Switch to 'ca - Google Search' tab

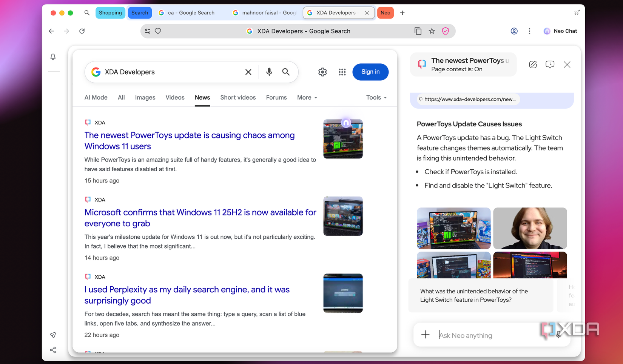191,13
